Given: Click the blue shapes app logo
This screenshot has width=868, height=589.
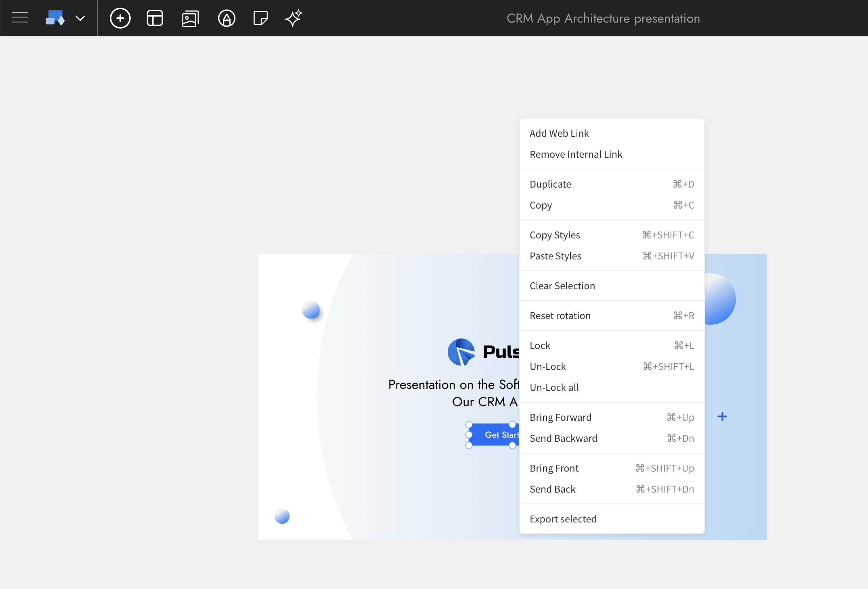Looking at the screenshot, I should [55, 18].
